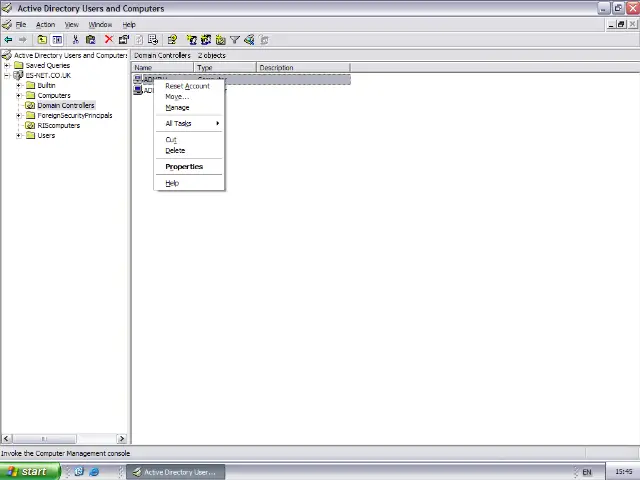Open the Action menu
Screen dimensions: 640x480
[x=45, y=24]
